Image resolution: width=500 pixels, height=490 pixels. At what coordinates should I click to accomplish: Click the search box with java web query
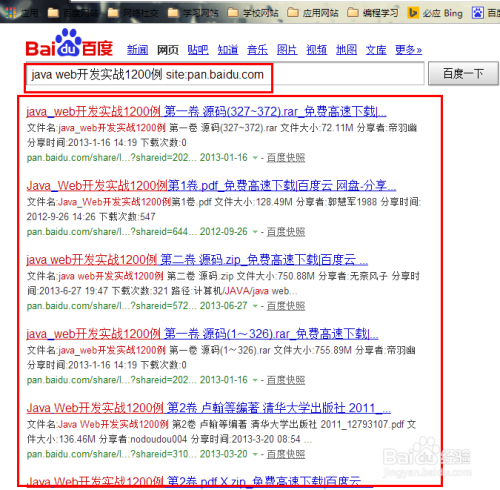(225, 74)
